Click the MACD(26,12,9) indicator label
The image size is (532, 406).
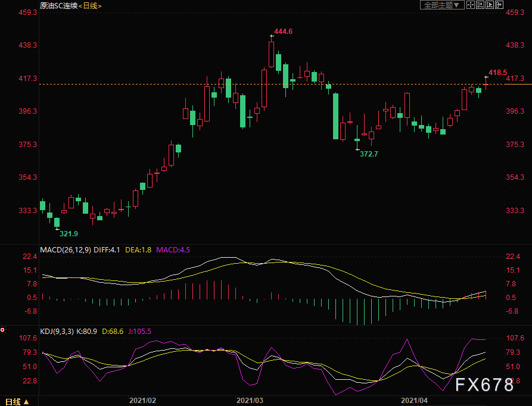[65, 250]
